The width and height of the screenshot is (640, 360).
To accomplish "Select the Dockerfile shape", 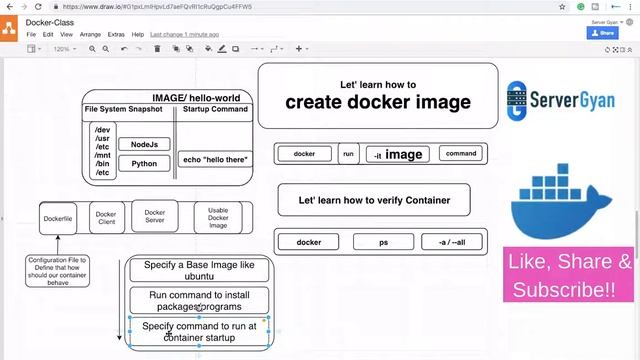I will click(58, 218).
